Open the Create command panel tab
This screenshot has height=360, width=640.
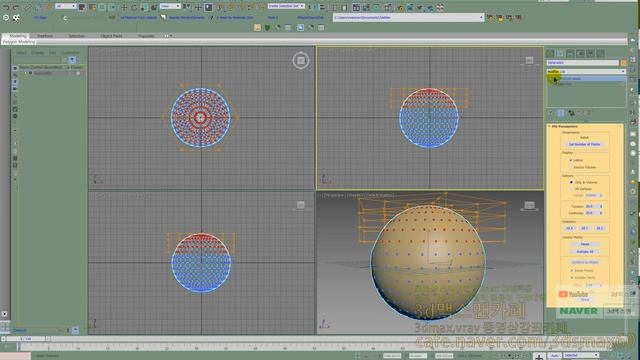click(550, 53)
